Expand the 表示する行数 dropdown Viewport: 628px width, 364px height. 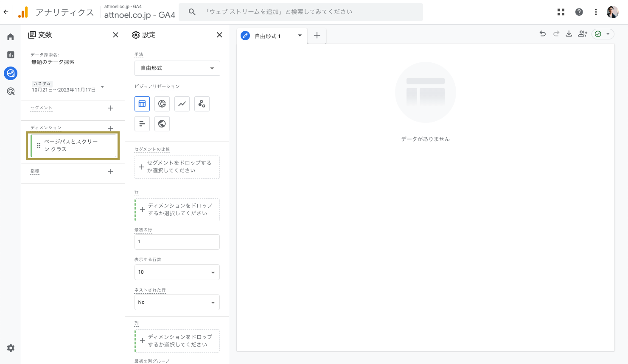[x=177, y=272]
